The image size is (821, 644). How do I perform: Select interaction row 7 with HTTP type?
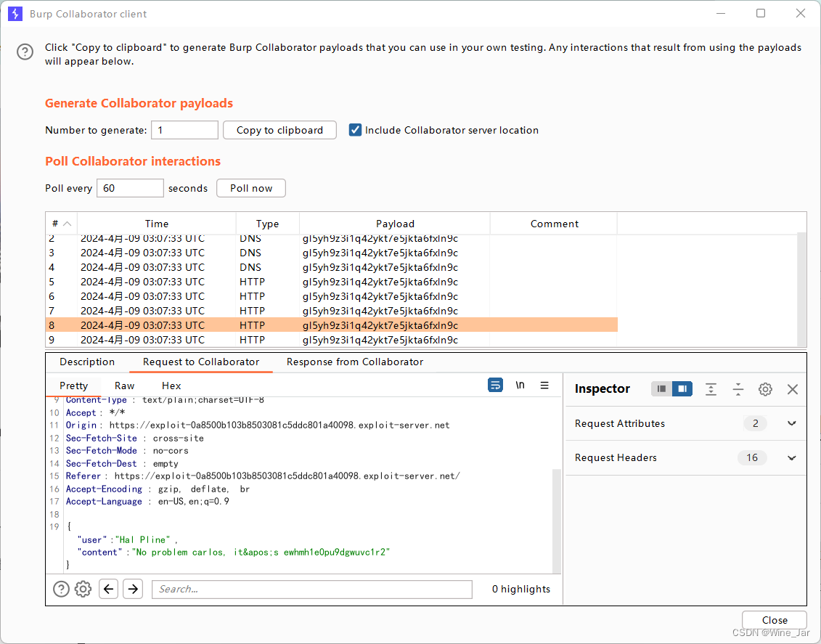click(332, 311)
